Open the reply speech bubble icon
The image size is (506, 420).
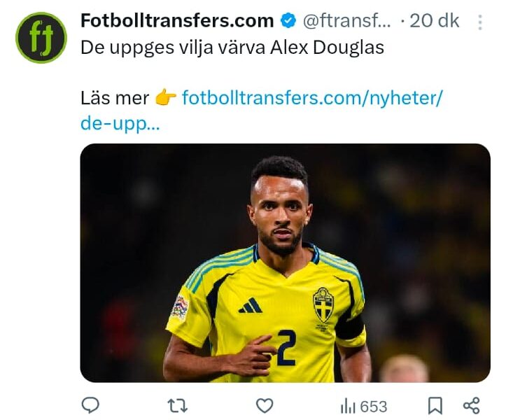point(90,405)
